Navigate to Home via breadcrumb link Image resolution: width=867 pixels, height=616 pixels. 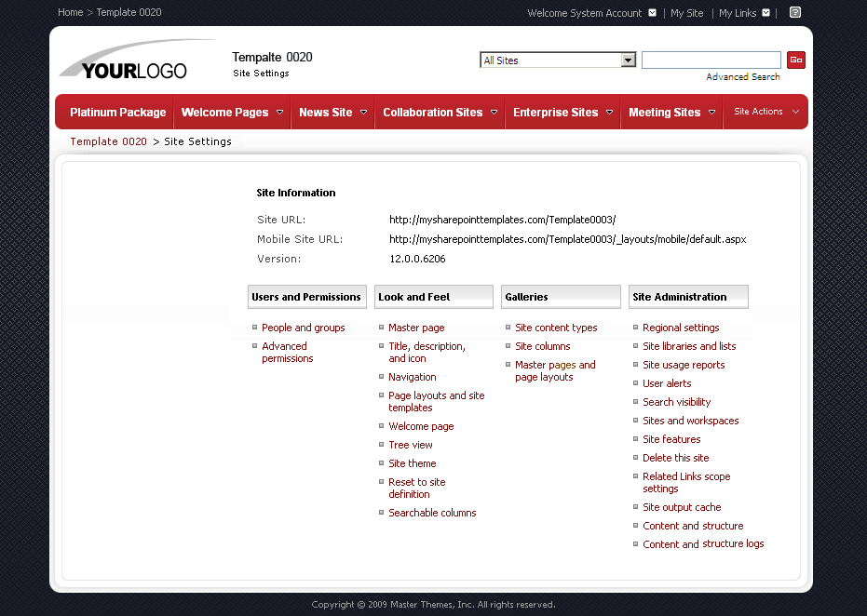coord(70,12)
